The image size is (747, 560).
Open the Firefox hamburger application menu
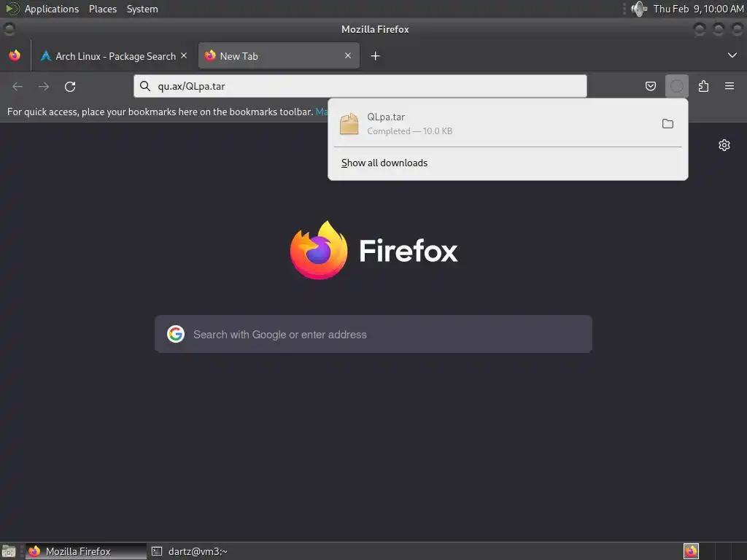[x=729, y=86]
